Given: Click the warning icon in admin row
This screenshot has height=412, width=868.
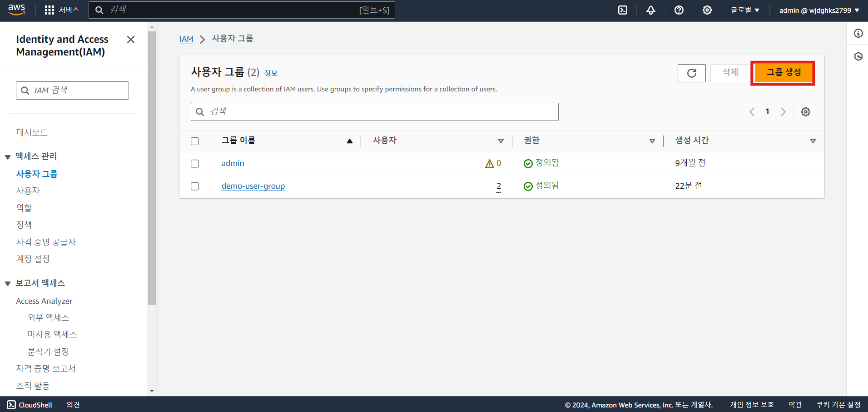Looking at the screenshot, I should [489, 164].
